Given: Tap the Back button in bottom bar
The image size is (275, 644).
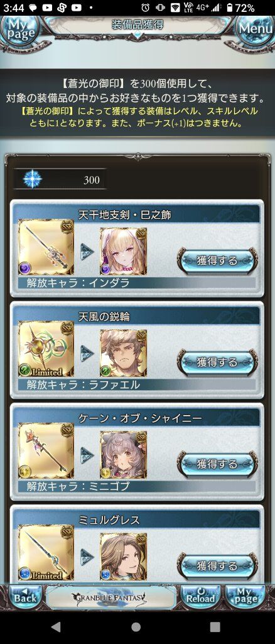Looking at the screenshot, I should click(25, 597).
